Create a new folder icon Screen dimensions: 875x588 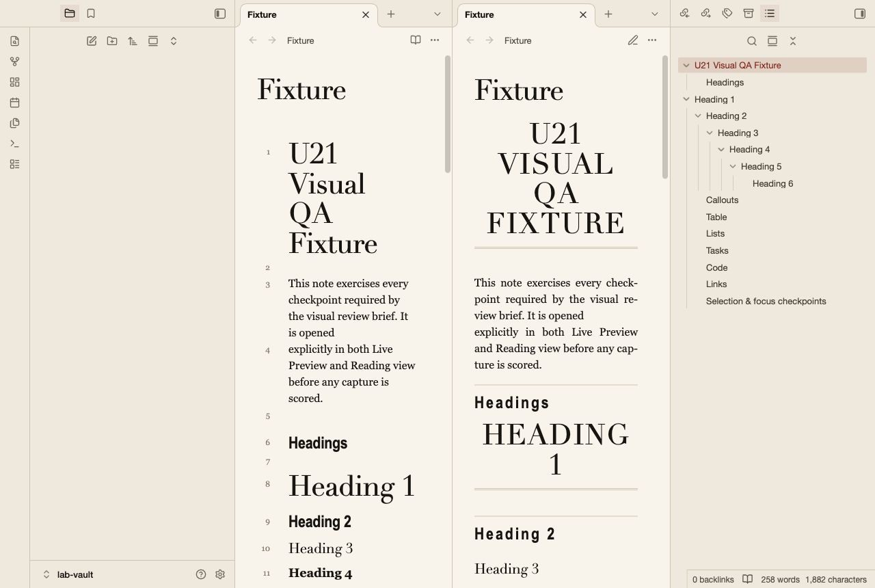point(112,41)
